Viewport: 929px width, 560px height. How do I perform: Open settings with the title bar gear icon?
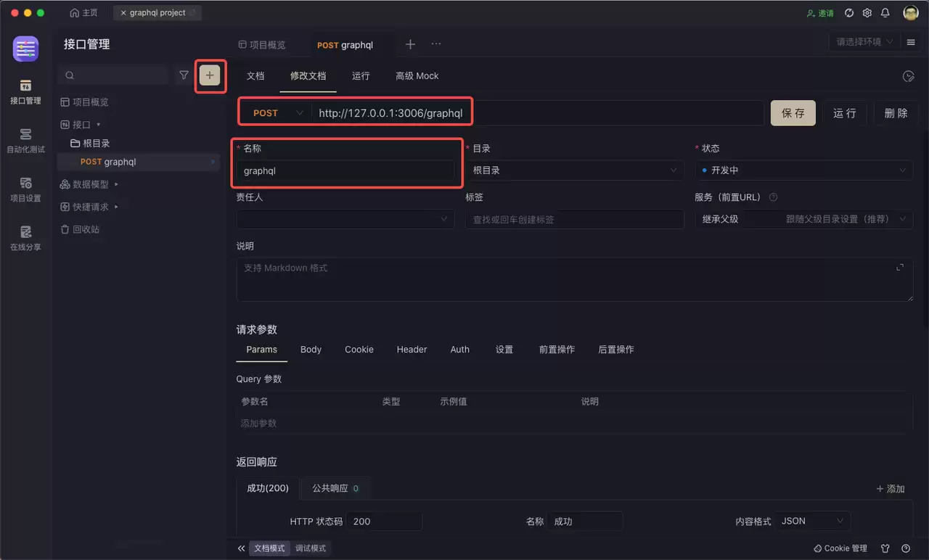tap(867, 13)
